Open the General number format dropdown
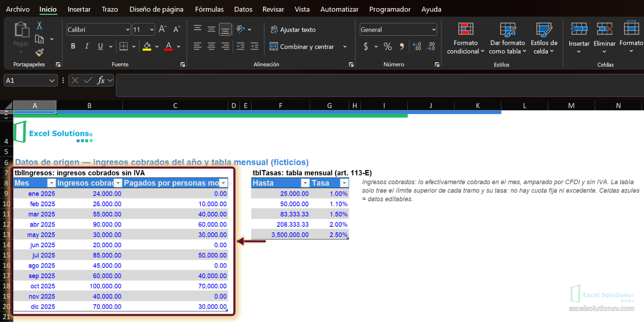Viewport: 644px width, 322px height. click(x=434, y=29)
